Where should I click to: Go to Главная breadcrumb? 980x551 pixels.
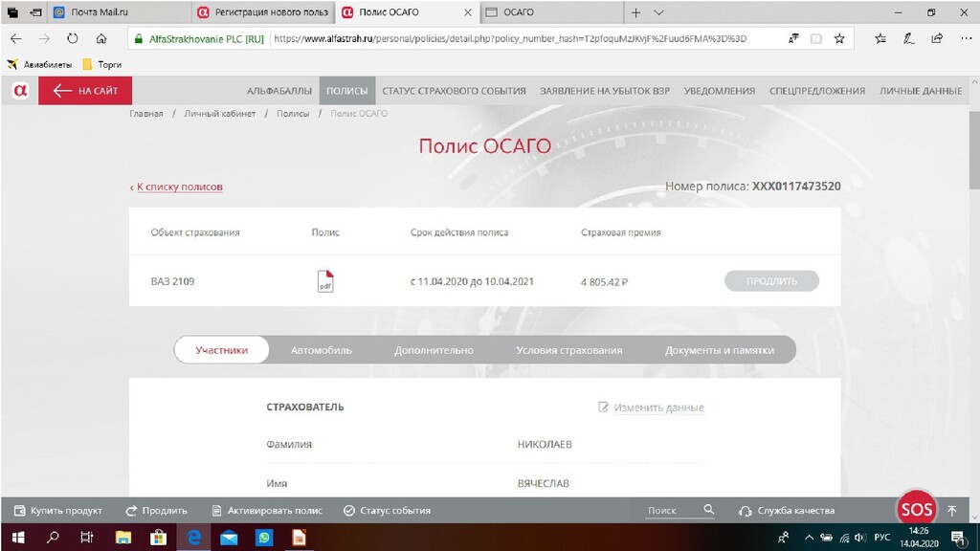point(146,114)
